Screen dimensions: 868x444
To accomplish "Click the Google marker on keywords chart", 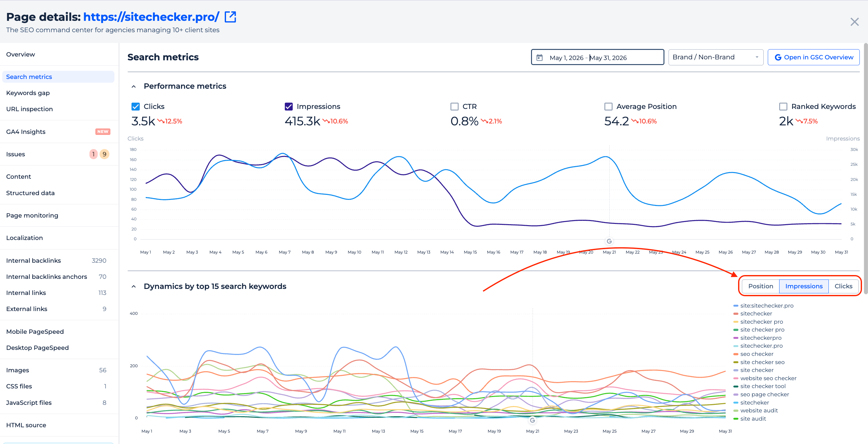I will pos(532,420).
